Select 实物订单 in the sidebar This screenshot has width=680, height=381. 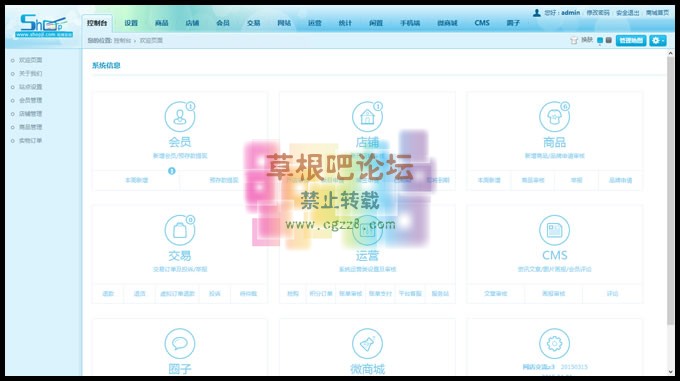coord(30,141)
